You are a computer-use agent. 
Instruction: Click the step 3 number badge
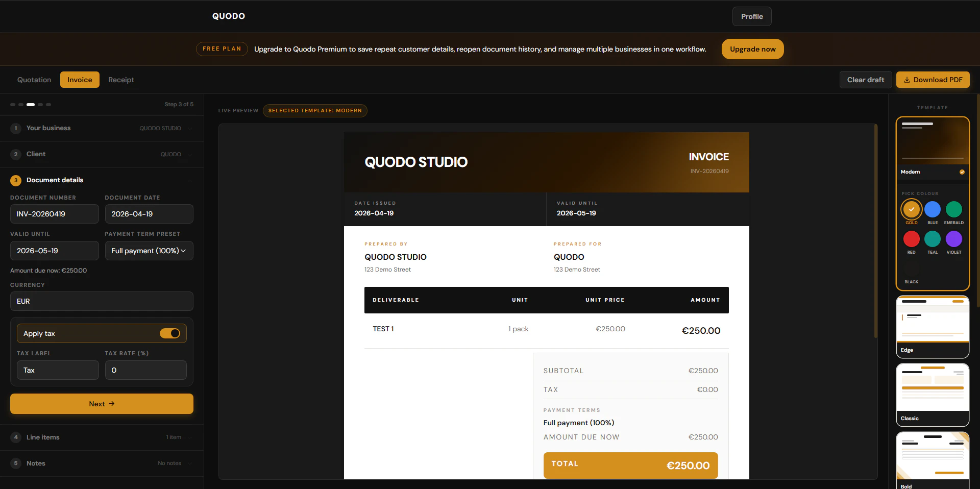pos(16,180)
